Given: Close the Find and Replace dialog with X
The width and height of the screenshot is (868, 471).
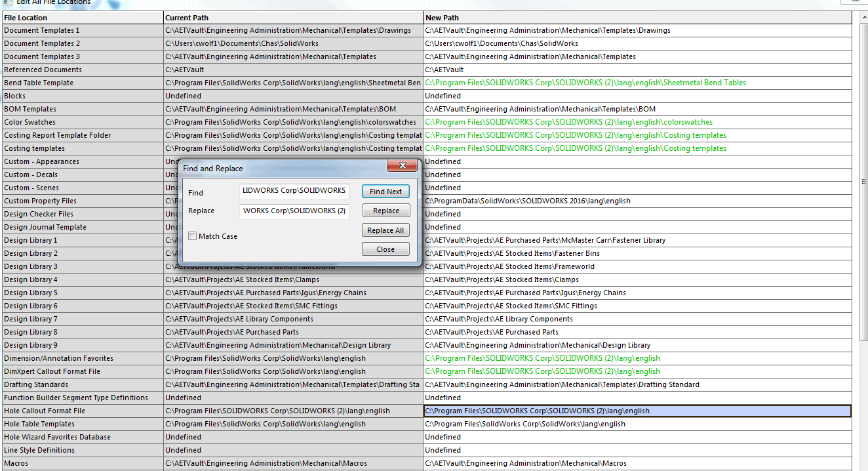Looking at the screenshot, I should click(403, 167).
